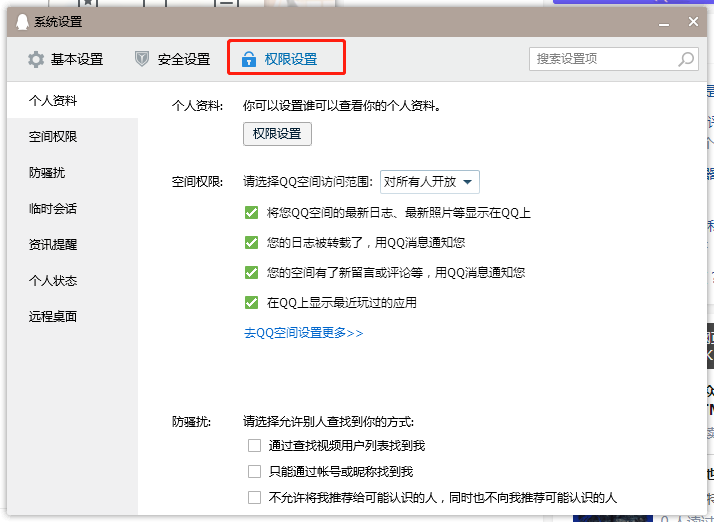
Task: Check 通过查找视频用户列表找到我
Action: click(254, 445)
